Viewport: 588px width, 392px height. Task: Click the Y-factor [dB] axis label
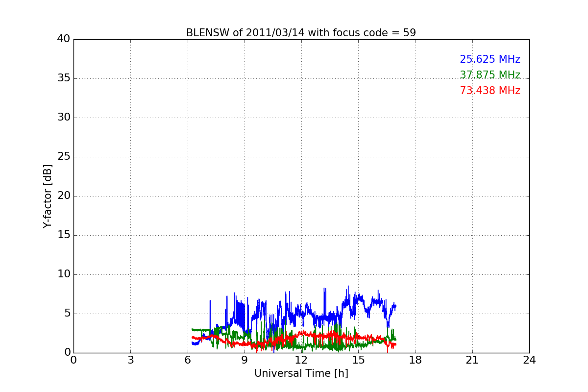48,196
